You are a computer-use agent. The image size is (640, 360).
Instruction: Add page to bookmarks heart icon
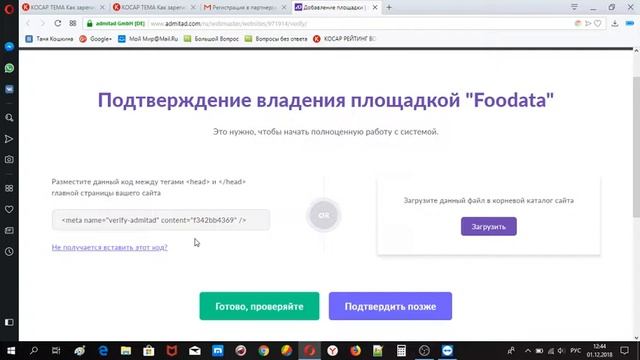tap(598, 24)
